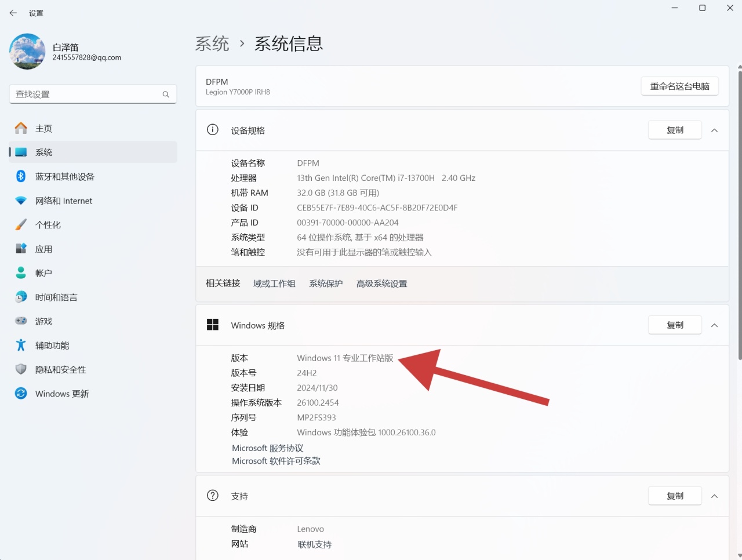
Task: Select Windows 更新 in the sidebar
Action: click(x=93, y=393)
